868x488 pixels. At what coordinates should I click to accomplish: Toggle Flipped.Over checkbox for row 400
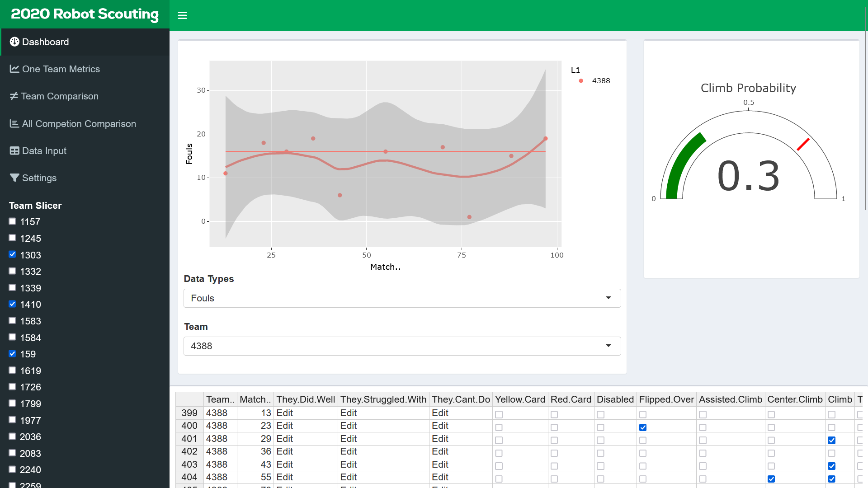[x=643, y=427]
